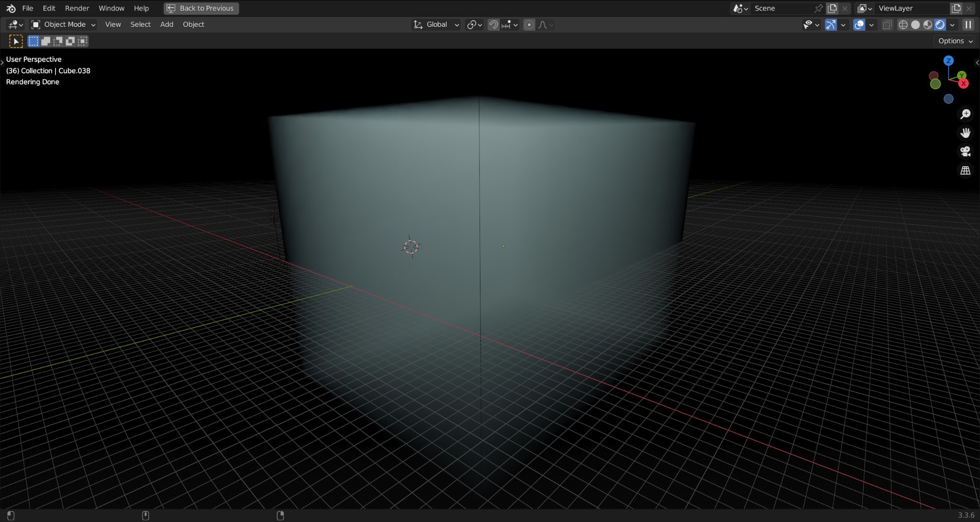Click the remove view layer X icon

(x=969, y=8)
